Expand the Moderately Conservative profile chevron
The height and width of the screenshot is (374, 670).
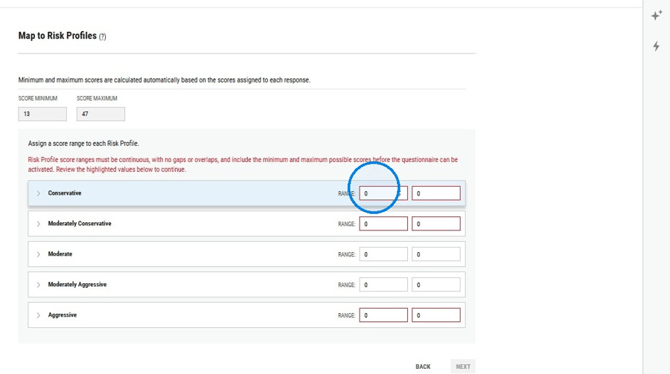click(38, 224)
